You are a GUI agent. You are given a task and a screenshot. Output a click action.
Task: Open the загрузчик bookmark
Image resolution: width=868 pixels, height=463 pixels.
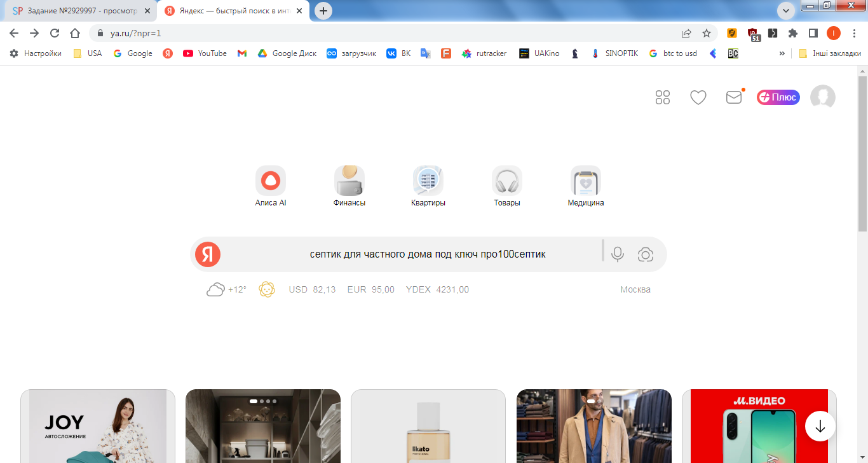tap(351, 53)
